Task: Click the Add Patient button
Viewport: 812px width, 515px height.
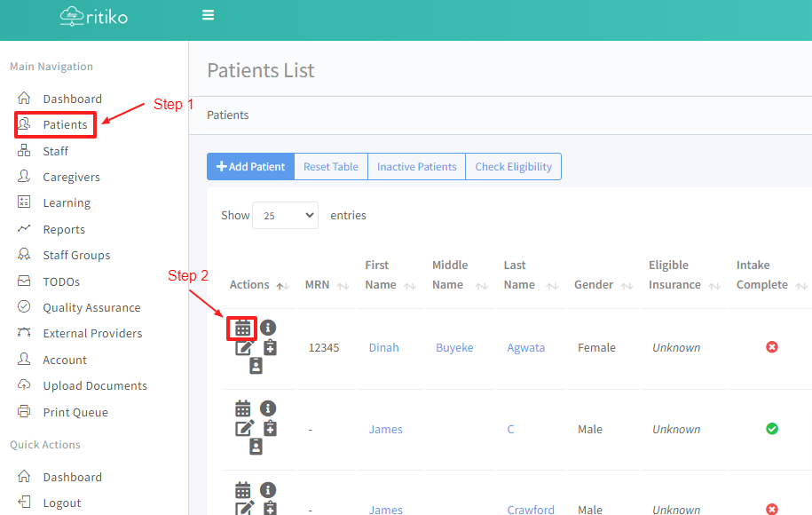Action: pos(250,167)
